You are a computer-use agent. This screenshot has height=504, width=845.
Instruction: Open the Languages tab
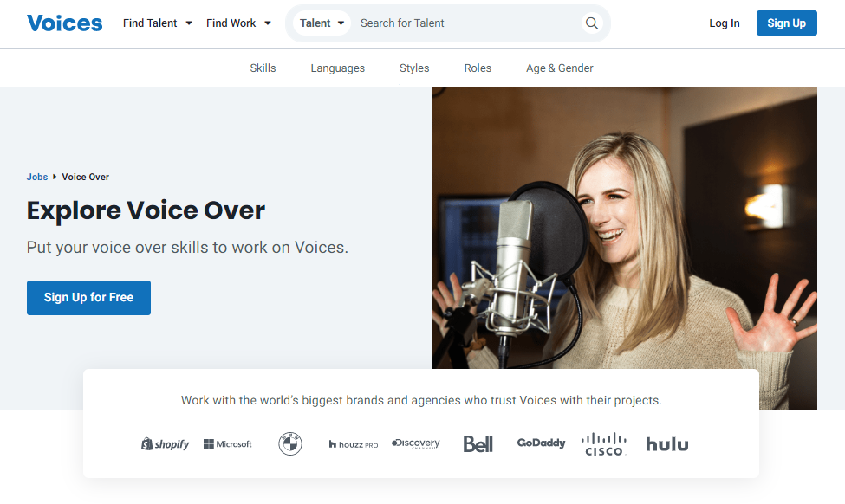coord(338,68)
